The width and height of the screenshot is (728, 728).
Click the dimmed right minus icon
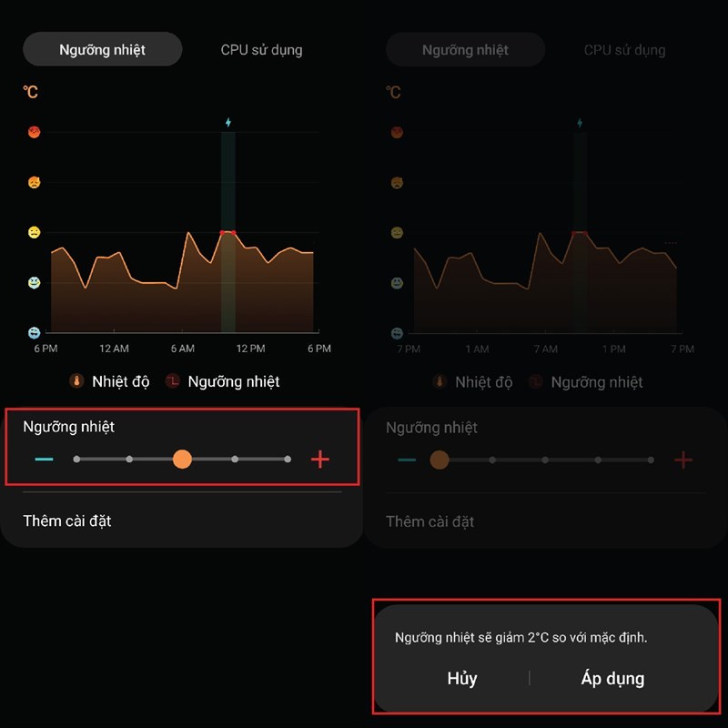click(x=407, y=460)
